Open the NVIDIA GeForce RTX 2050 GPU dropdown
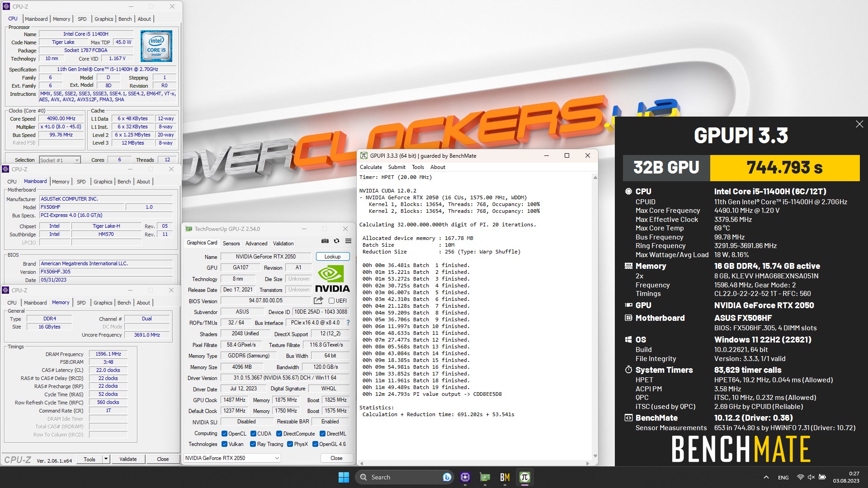Screen dimensions: 868x488 pos(232,458)
